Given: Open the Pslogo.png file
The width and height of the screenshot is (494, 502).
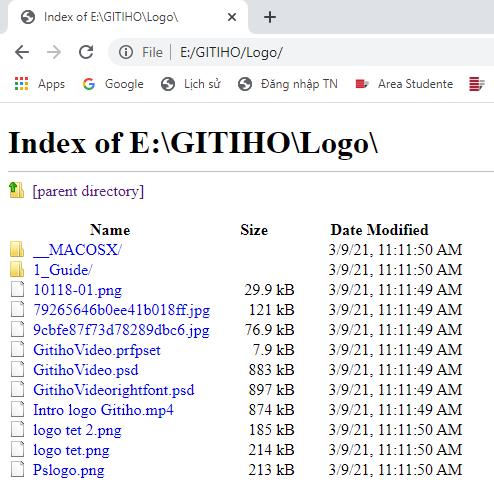Looking at the screenshot, I should click(69, 470).
